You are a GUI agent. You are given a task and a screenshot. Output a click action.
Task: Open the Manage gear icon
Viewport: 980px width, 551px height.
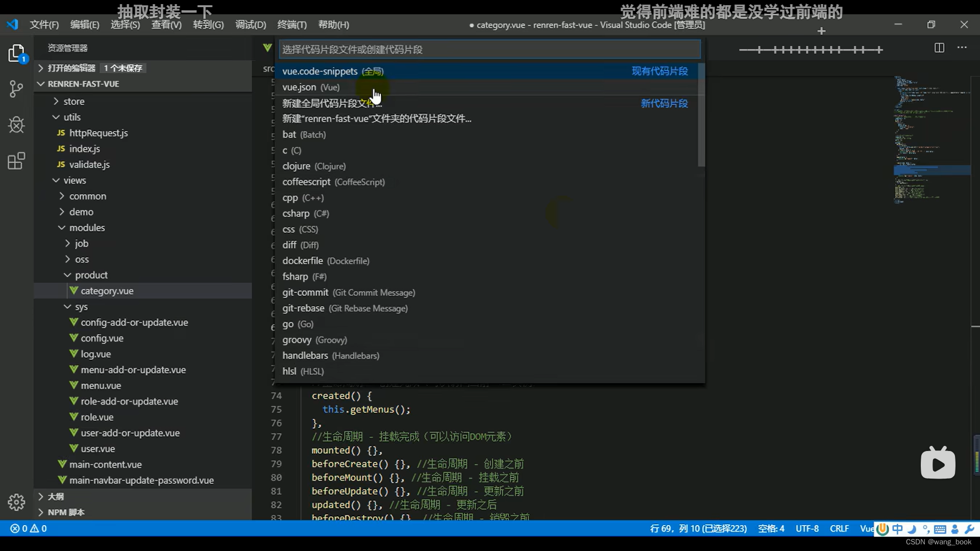tap(16, 502)
